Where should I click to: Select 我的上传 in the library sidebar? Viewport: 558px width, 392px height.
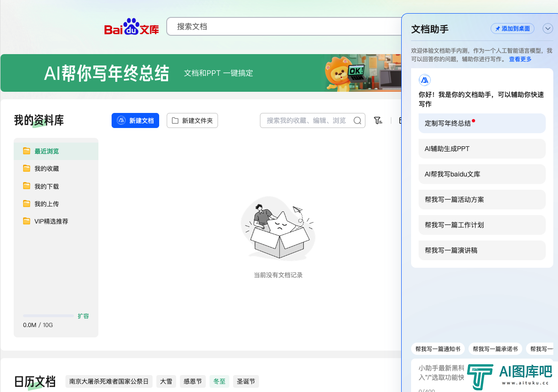(56, 204)
